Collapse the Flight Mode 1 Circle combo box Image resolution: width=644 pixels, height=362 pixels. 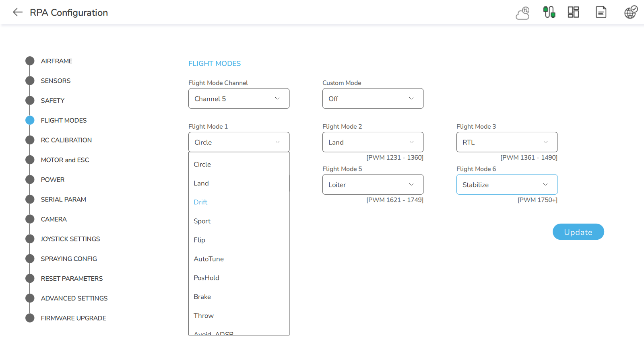pos(239,142)
